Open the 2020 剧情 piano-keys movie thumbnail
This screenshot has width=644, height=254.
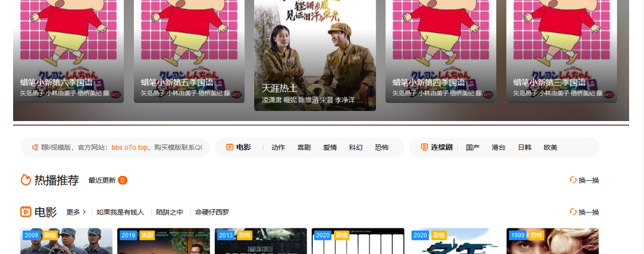point(358,241)
